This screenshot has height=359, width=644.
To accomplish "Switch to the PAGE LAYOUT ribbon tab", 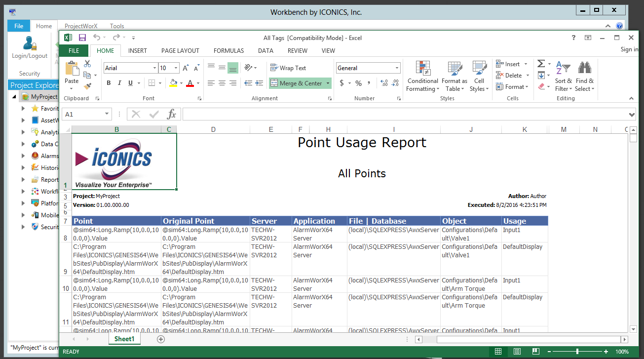I will [x=180, y=50].
